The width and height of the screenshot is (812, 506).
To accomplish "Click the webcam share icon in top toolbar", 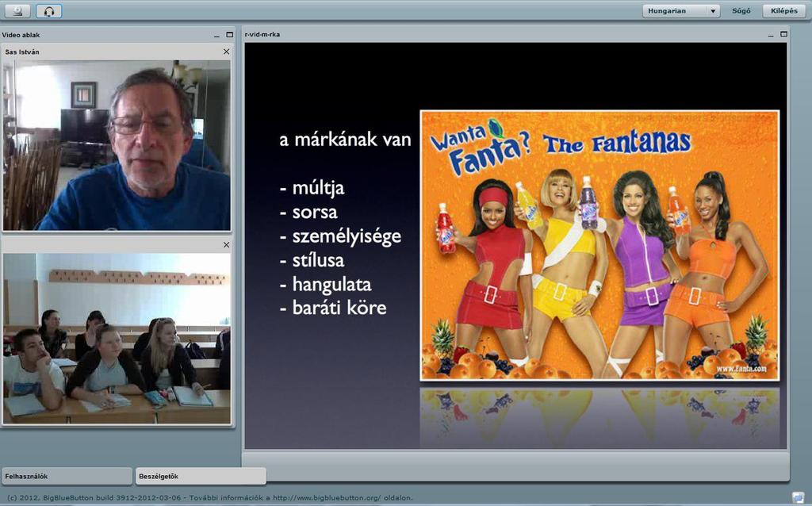I will click(x=17, y=10).
